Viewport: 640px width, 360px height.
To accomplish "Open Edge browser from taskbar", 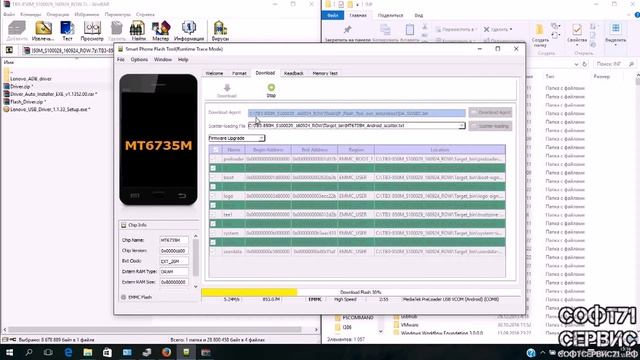I will [x=68, y=352].
